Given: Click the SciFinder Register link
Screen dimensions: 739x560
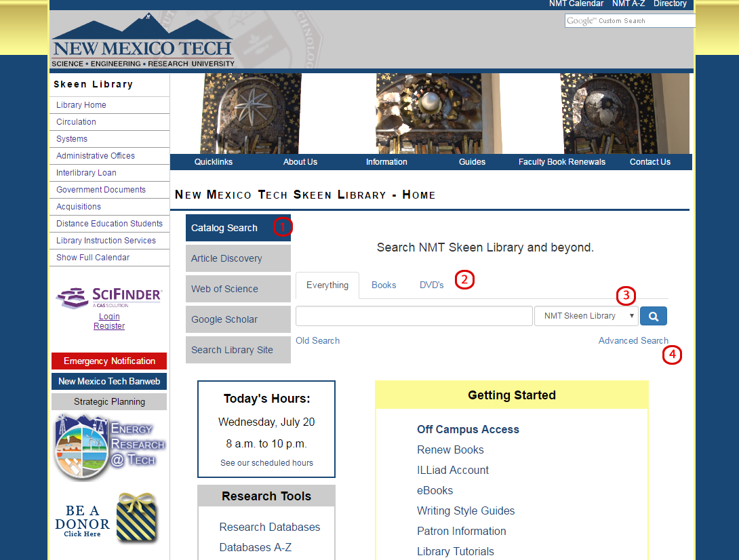Looking at the screenshot, I should click(109, 325).
